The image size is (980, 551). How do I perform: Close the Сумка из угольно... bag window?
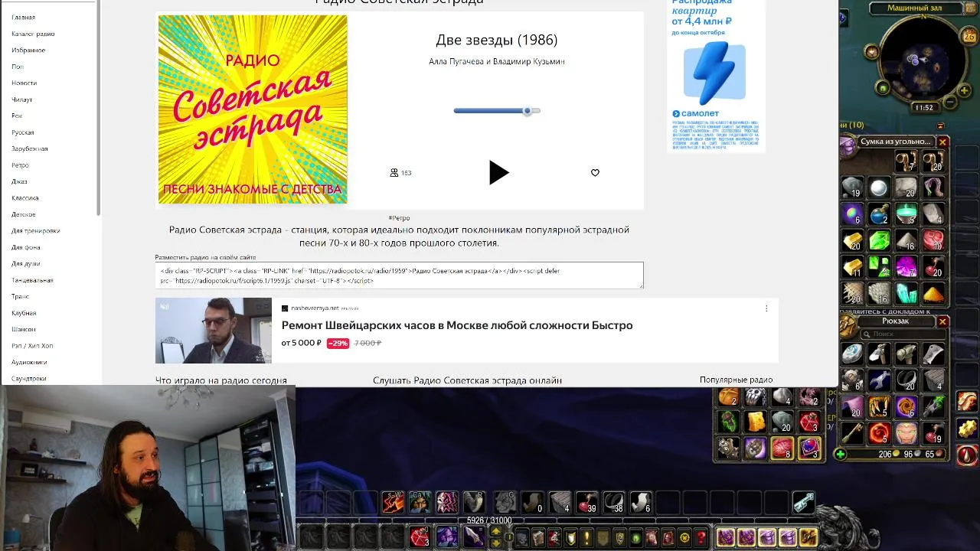[x=942, y=142]
